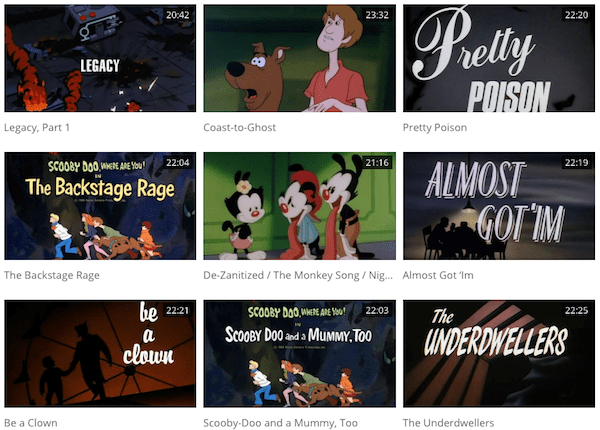Select 'The Backstage Rage' title link
This screenshot has height=430, width=600.
pos(52,275)
